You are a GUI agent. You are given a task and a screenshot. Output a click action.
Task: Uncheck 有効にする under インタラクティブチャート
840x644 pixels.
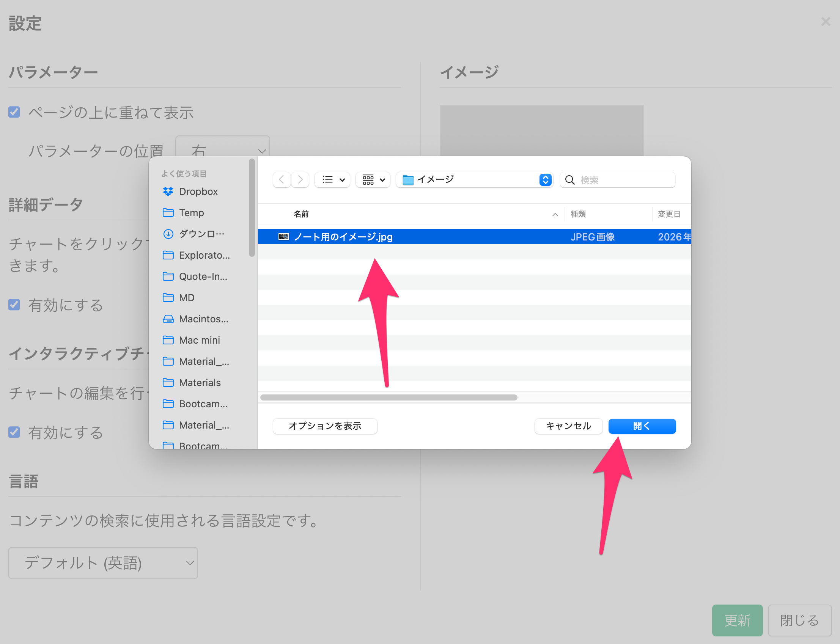click(14, 432)
